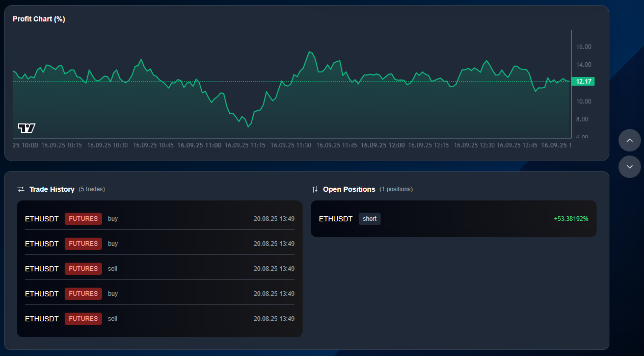Select the Open Positions heading
644x356 pixels.
point(349,189)
